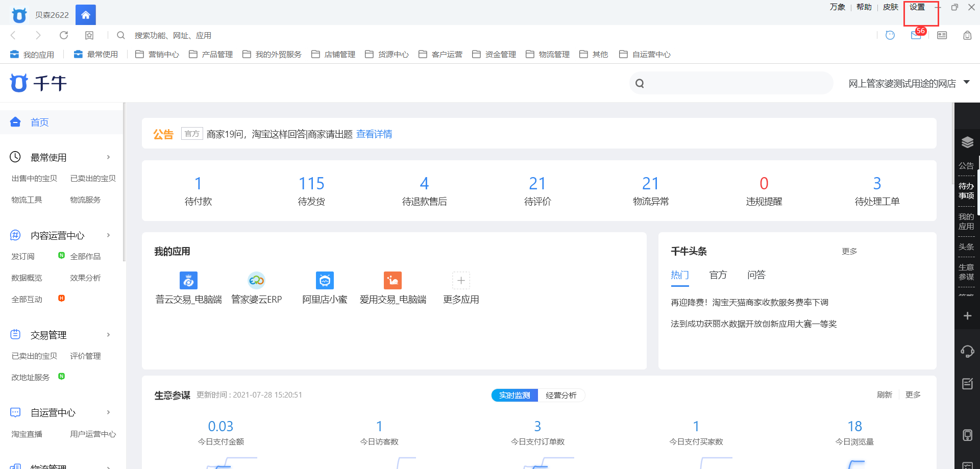Jump to 待办事项 in right sidebar
980x469 pixels.
[x=966, y=191]
